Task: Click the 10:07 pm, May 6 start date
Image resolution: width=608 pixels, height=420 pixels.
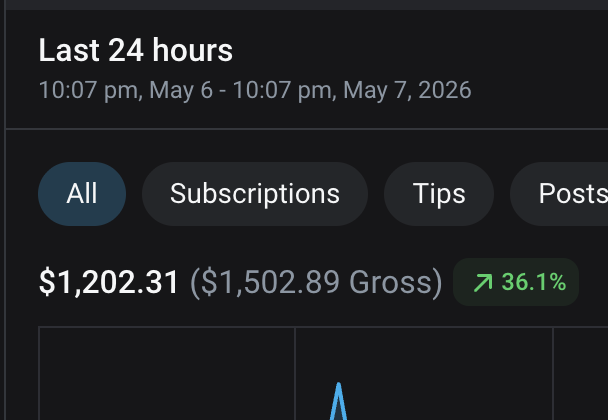Action: pos(126,90)
